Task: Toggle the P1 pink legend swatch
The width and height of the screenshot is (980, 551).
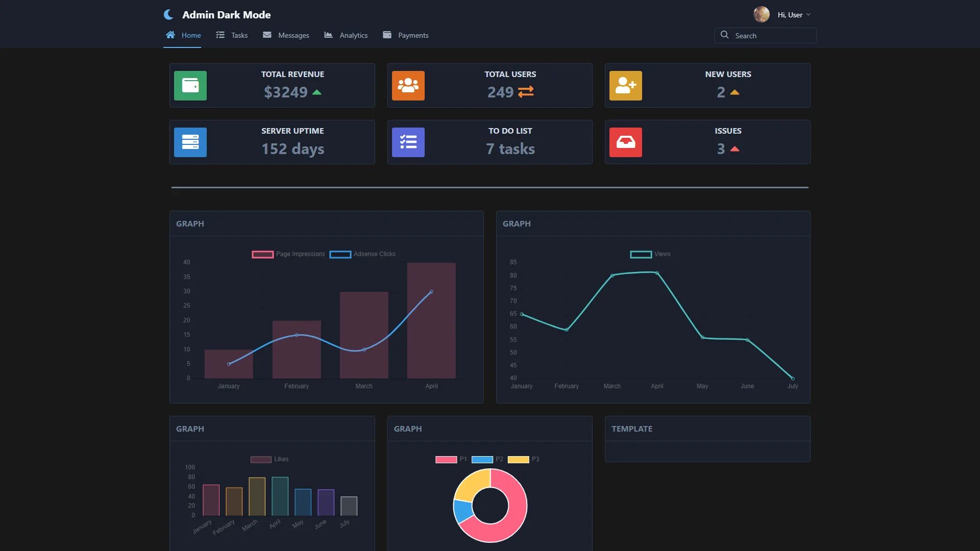Action: (x=446, y=459)
